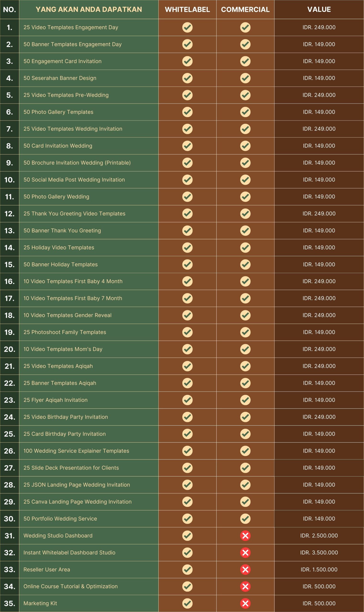The height and width of the screenshot is (612, 364).
Task: Click Whitelabel checkmark for Brochure Invitation Wedding Printable
Action: click(187, 163)
